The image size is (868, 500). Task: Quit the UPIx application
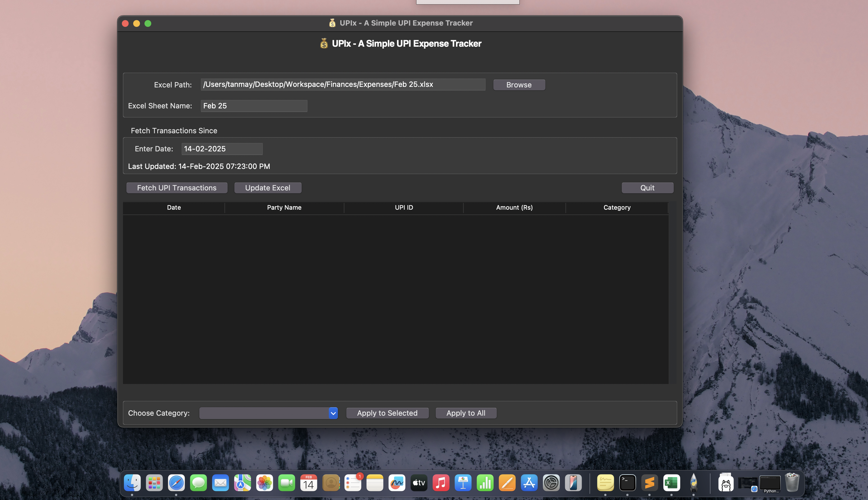pyautogui.click(x=647, y=188)
